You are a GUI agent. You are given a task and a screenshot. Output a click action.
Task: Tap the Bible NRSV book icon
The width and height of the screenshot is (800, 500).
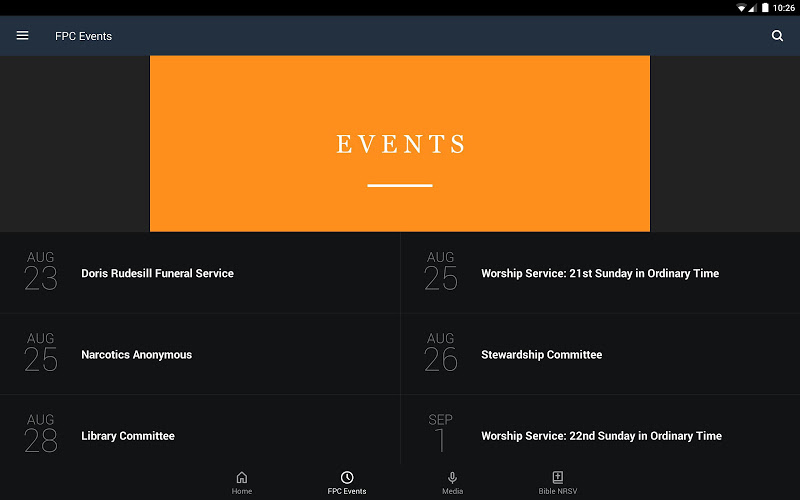click(x=558, y=477)
